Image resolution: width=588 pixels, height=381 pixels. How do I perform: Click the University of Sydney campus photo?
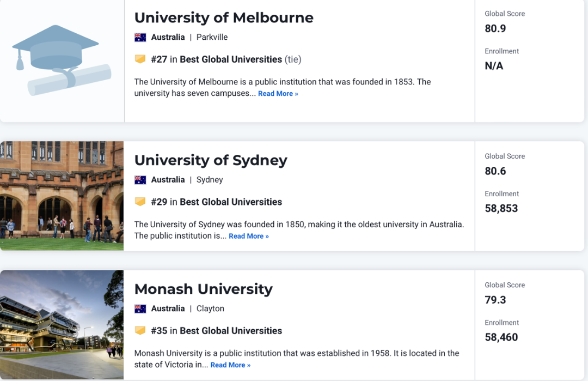coord(62,196)
